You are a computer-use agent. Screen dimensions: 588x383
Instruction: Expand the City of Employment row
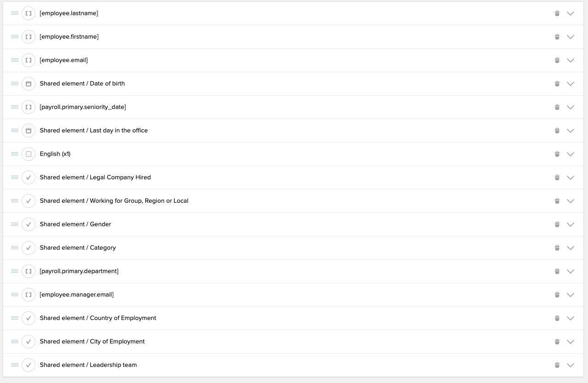pos(571,342)
